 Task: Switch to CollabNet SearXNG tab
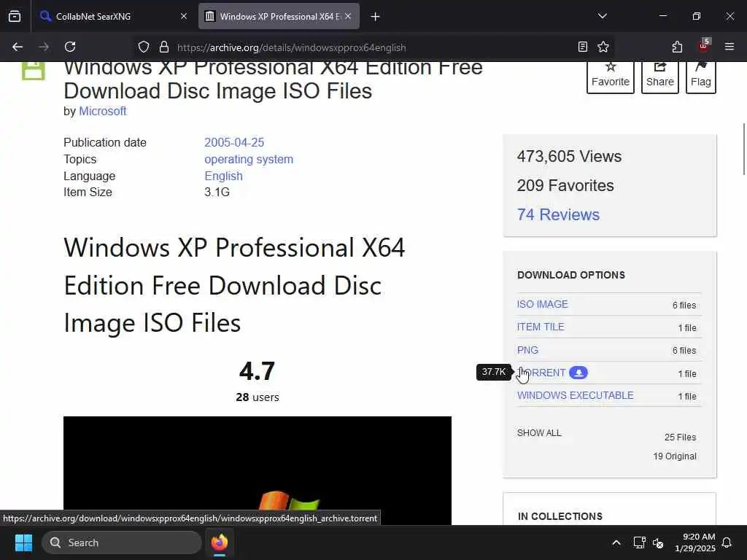[114, 17]
